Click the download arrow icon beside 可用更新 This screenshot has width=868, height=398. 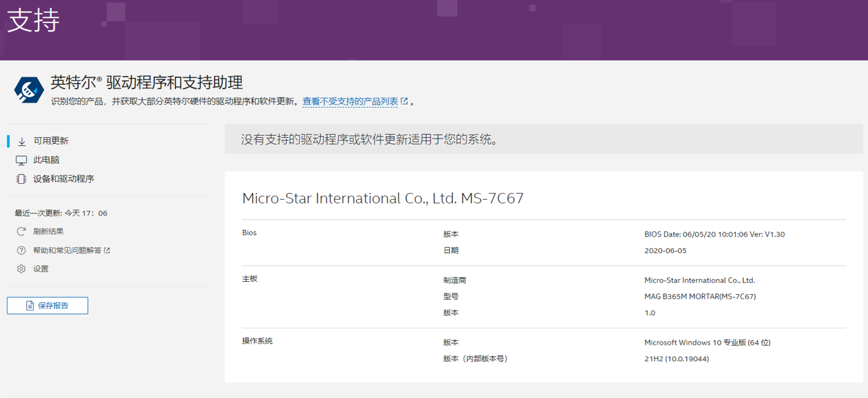(22, 141)
